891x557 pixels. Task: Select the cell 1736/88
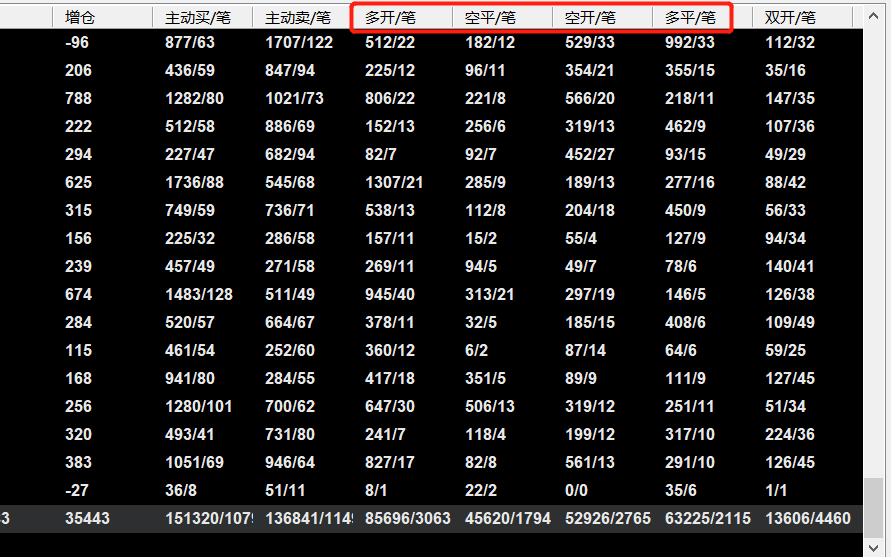coord(194,182)
